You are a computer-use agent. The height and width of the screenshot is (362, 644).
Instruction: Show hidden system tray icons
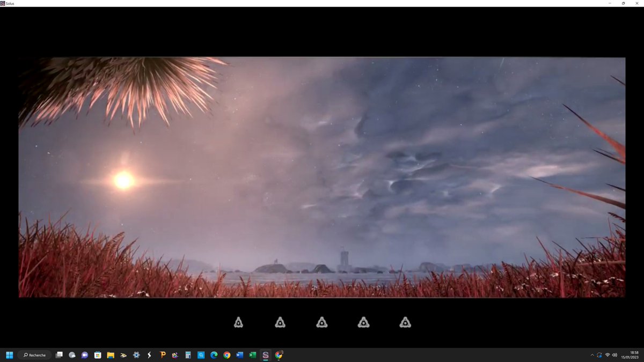tap(592, 355)
